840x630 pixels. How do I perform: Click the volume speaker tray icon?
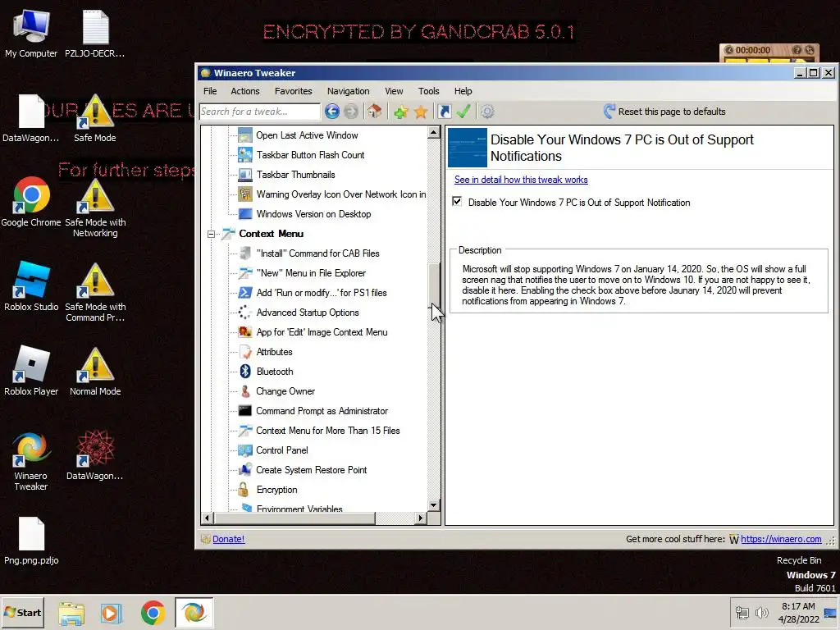click(761, 612)
